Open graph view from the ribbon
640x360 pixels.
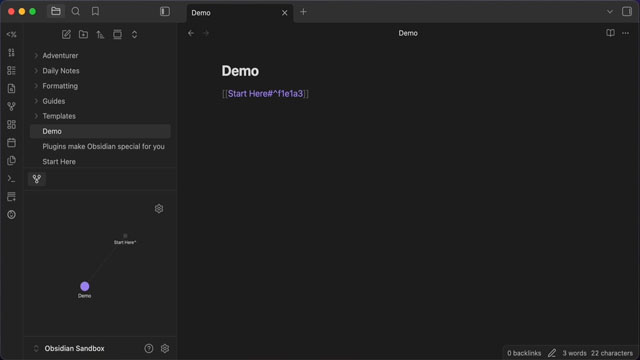point(11,107)
